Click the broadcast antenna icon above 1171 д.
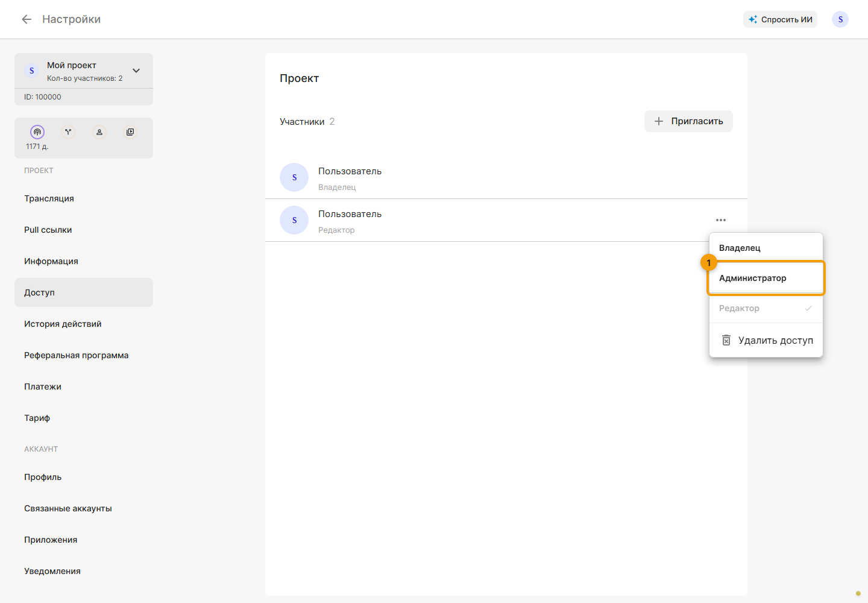Viewport: 868px width, 603px height. coord(37,132)
